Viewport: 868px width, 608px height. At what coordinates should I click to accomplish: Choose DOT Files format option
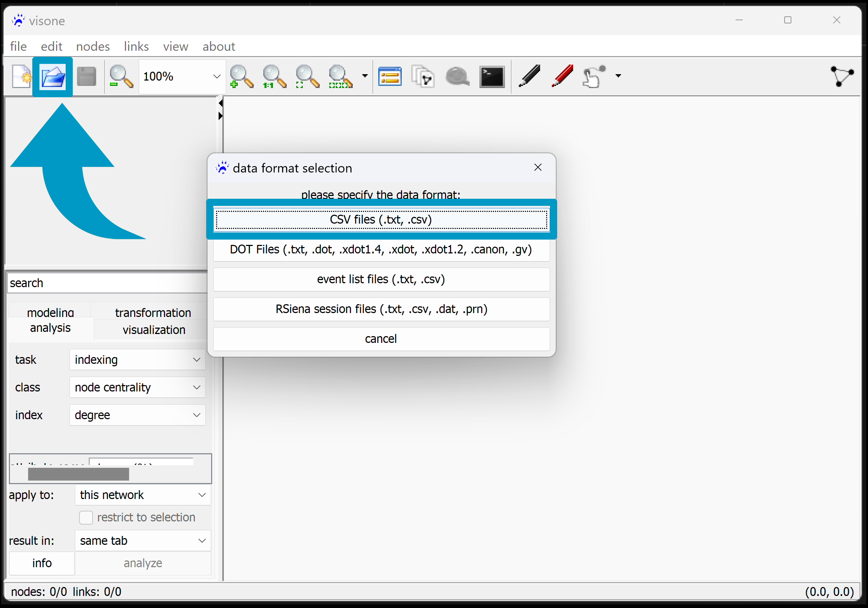click(381, 250)
